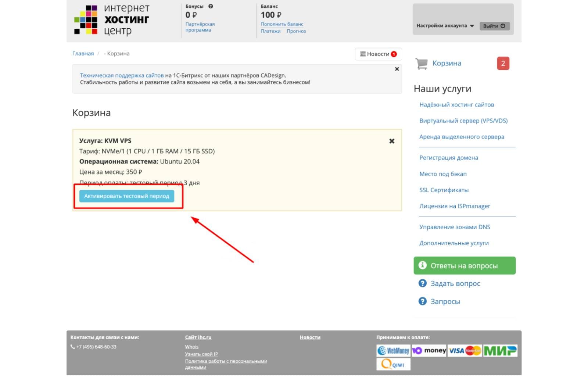
Task: Click the tariff line NVMe/1
Action: pyautogui.click(x=147, y=151)
